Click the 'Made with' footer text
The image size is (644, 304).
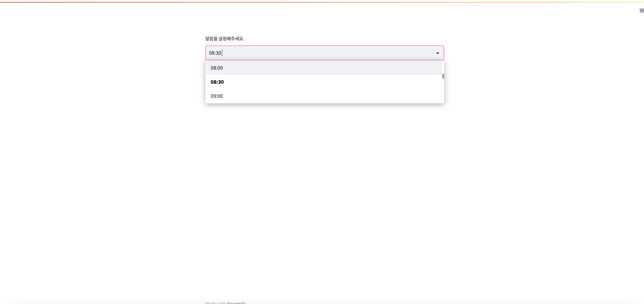pyautogui.click(x=215, y=303)
